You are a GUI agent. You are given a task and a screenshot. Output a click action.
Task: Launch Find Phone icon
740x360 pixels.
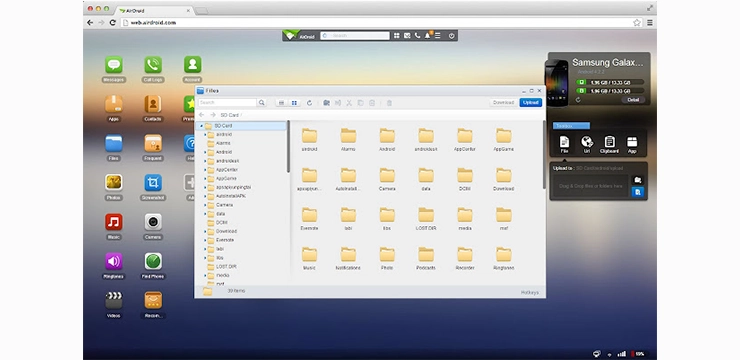(153, 261)
